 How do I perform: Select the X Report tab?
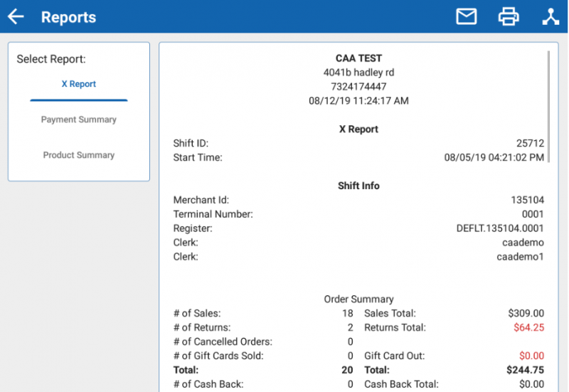pos(78,84)
